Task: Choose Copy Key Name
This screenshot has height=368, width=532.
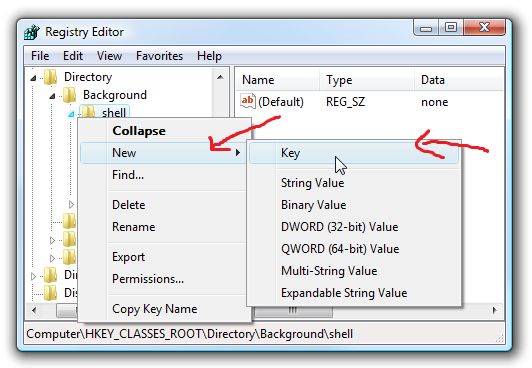Action: tap(165, 309)
